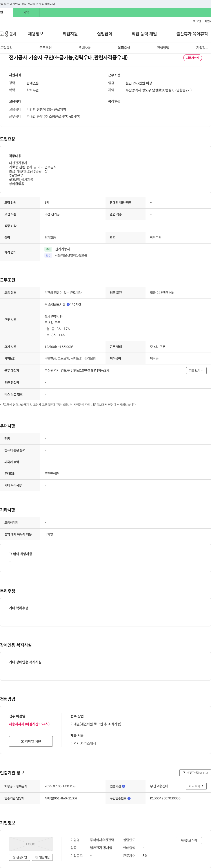Open the 직업 능력 개발 menu
The width and height of the screenshot is (211, 868).
point(144,34)
